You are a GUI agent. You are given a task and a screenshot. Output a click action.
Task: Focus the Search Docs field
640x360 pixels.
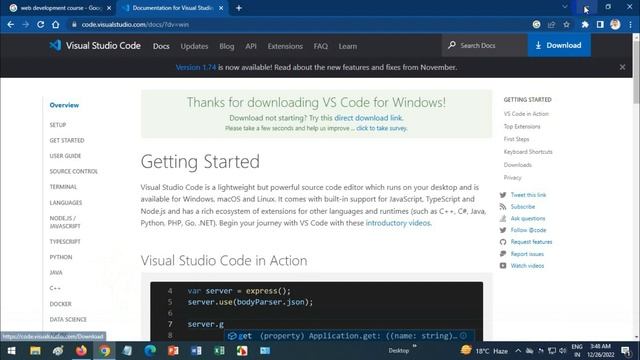tap(484, 45)
